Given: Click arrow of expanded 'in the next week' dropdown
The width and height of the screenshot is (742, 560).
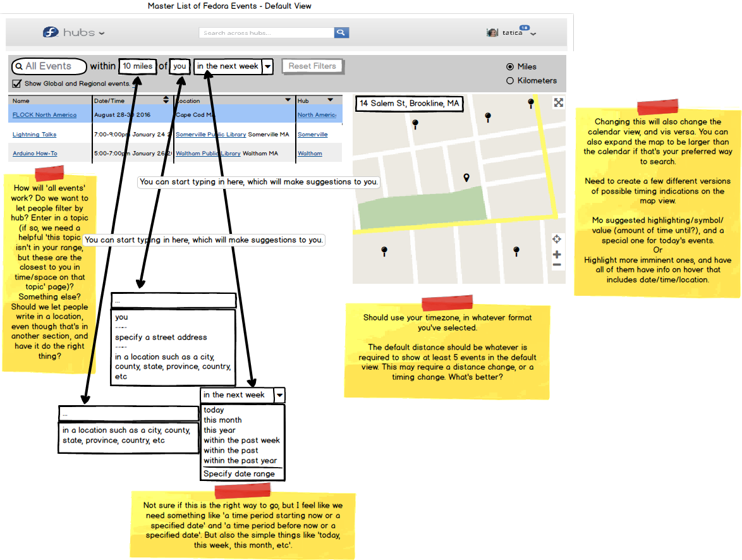Looking at the screenshot, I should click(x=279, y=395).
